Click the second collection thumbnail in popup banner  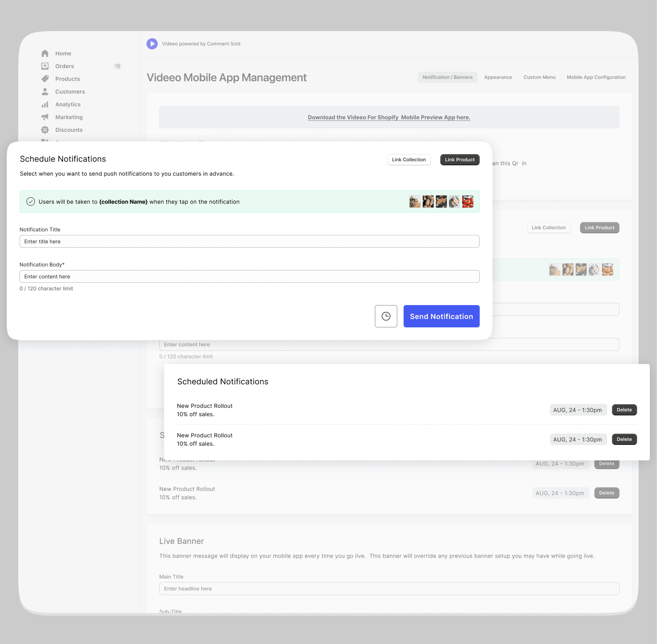(x=428, y=202)
